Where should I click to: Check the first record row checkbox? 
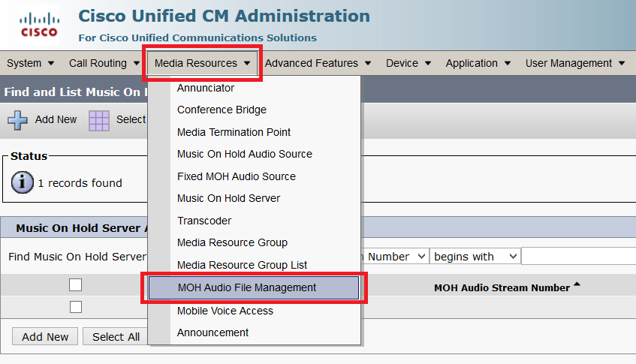pyautogui.click(x=75, y=307)
